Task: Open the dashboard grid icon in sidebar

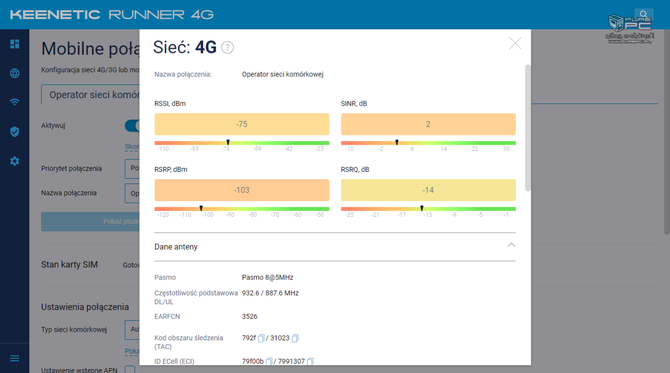Action: 15,44
